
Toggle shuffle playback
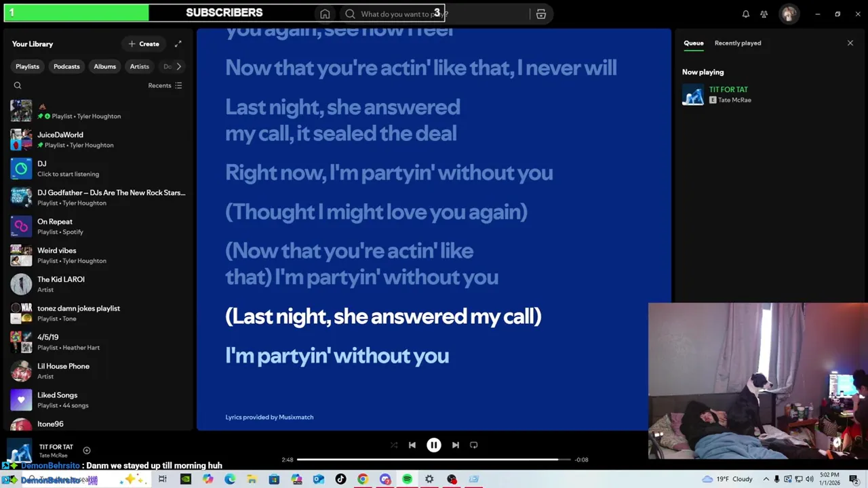(x=394, y=445)
